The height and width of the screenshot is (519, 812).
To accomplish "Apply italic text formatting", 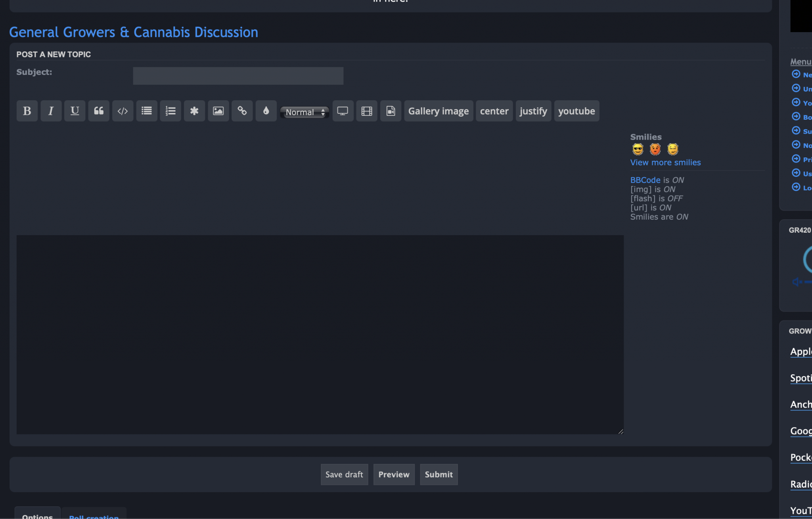I will (51, 111).
